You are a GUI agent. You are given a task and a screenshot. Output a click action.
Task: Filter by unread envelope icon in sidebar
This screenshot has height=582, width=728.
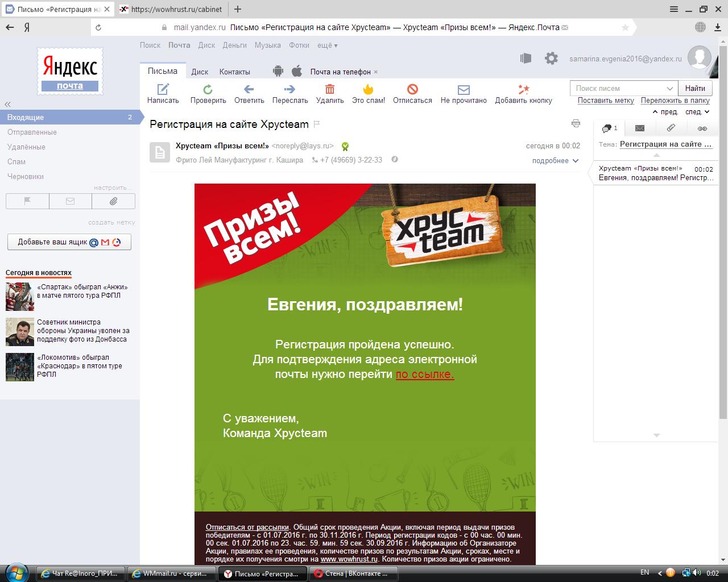tap(71, 201)
